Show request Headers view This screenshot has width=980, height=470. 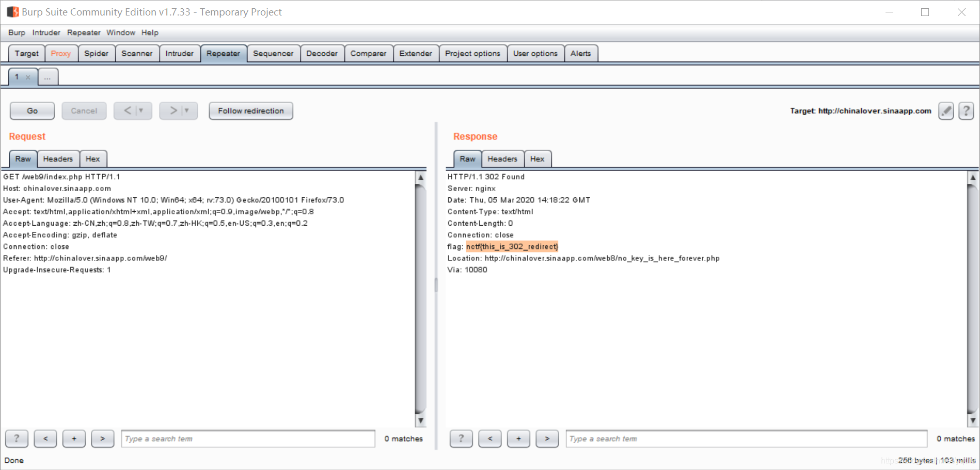[x=58, y=159]
